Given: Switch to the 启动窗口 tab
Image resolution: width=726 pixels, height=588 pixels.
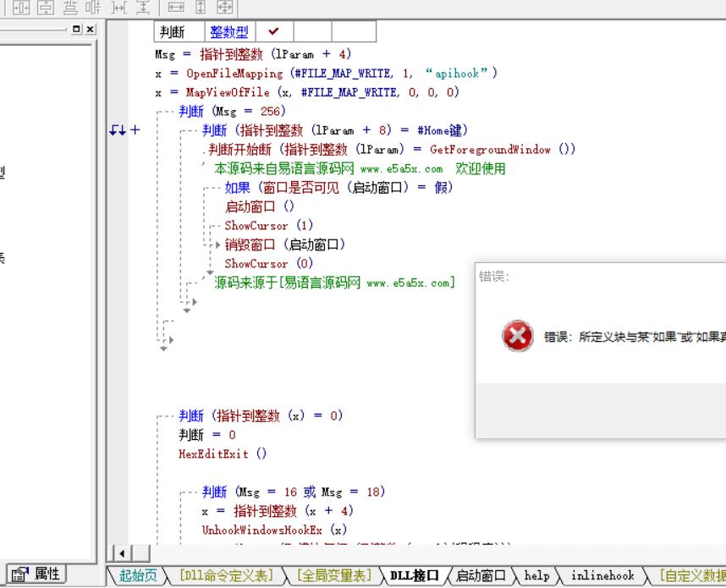Looking at the screenshot, I should pos(481,575).
